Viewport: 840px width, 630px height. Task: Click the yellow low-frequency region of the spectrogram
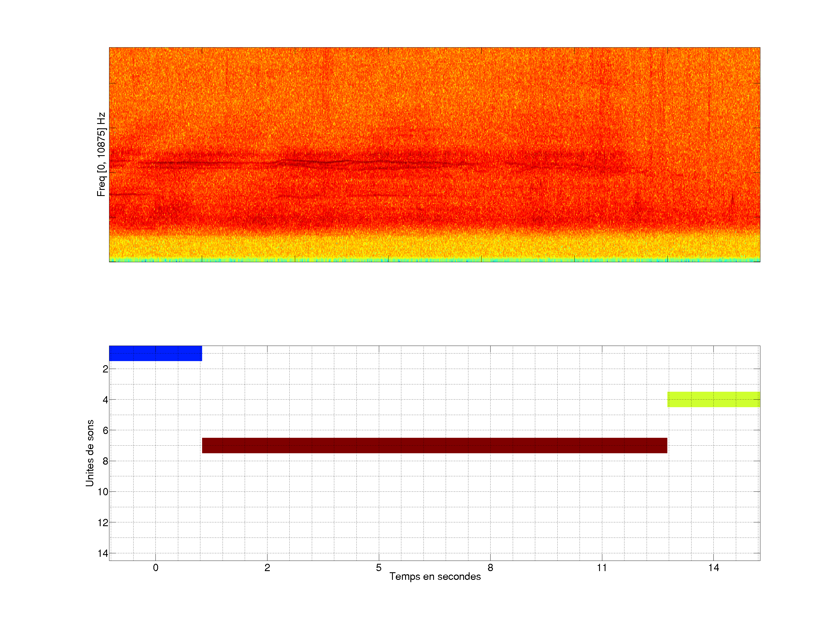click(434, 247)
